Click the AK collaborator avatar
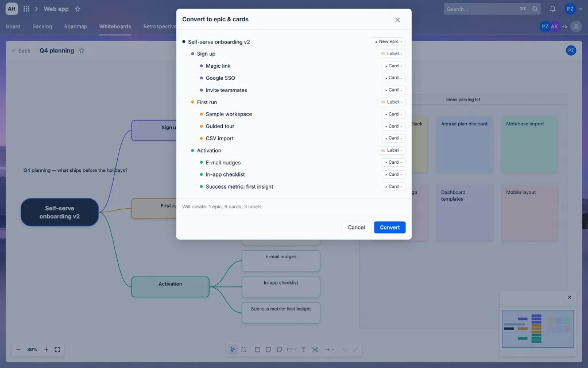The height and width of the screenshot is (368, 588). point(554,26)
